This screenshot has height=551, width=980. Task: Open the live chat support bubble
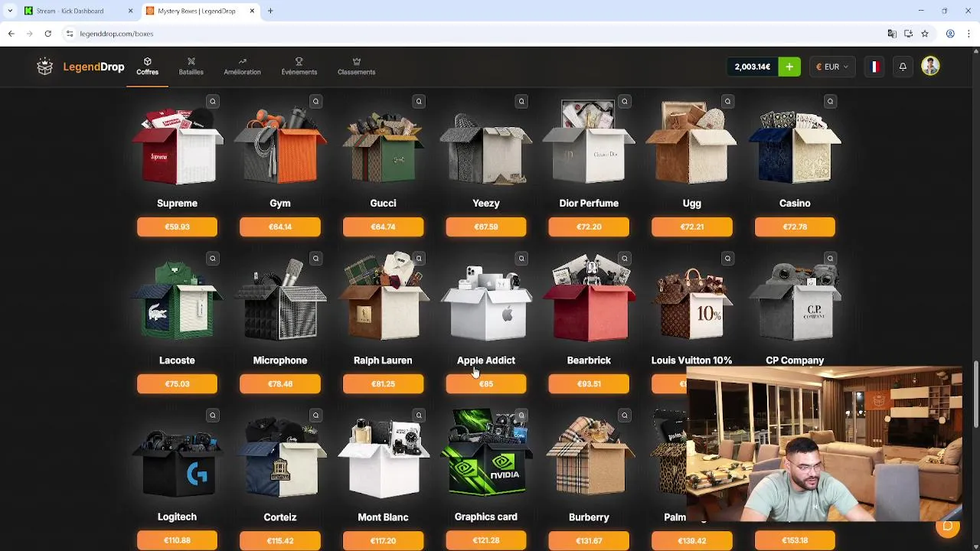(x=948, y=527)
